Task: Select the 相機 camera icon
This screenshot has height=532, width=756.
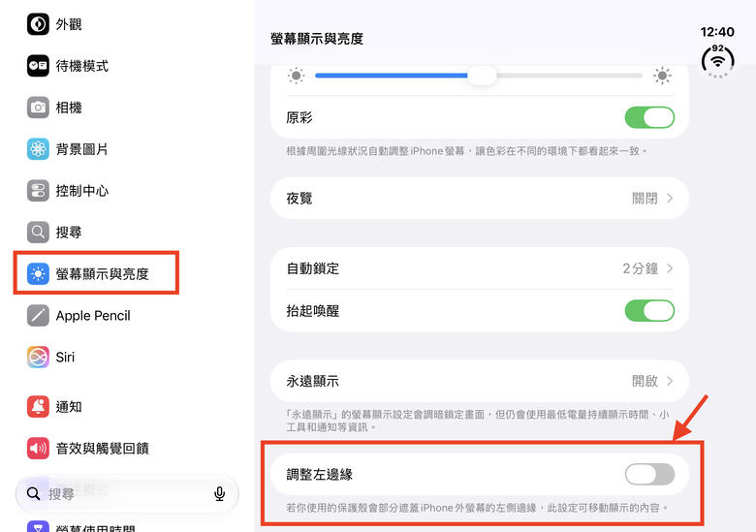Action: coord(38,107)
